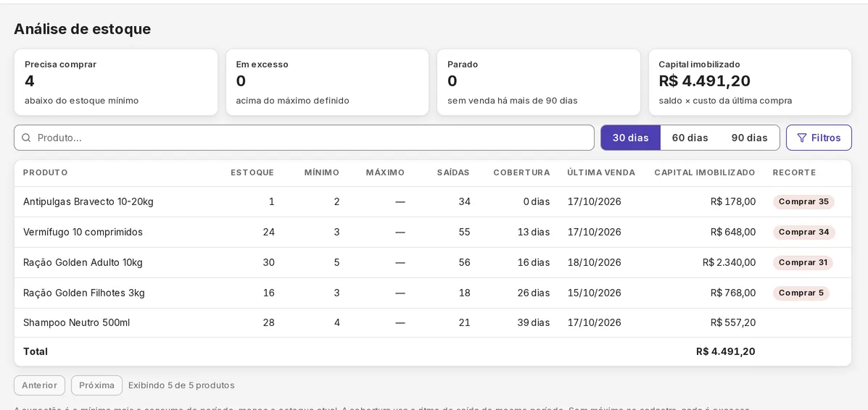Open the Capital imobilizado summary card
The height and width of the screenshot is (410, 868).
point(750,83)
